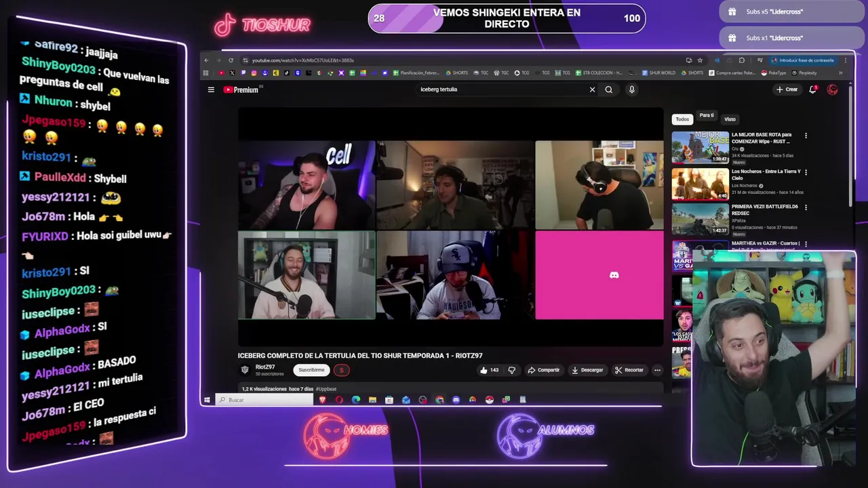Open the browser extensions puzzle icon
The height and width of the screenshot is (488, 868).
coord(741,60)
